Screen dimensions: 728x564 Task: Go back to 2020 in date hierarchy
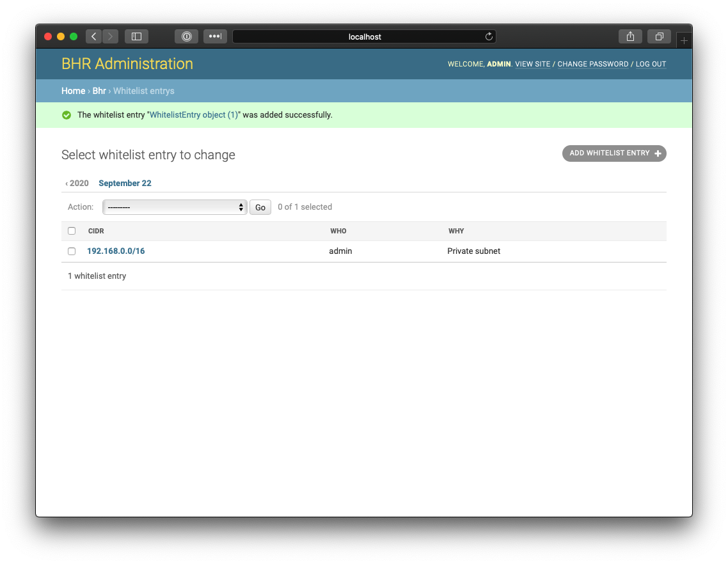point(77,184)
